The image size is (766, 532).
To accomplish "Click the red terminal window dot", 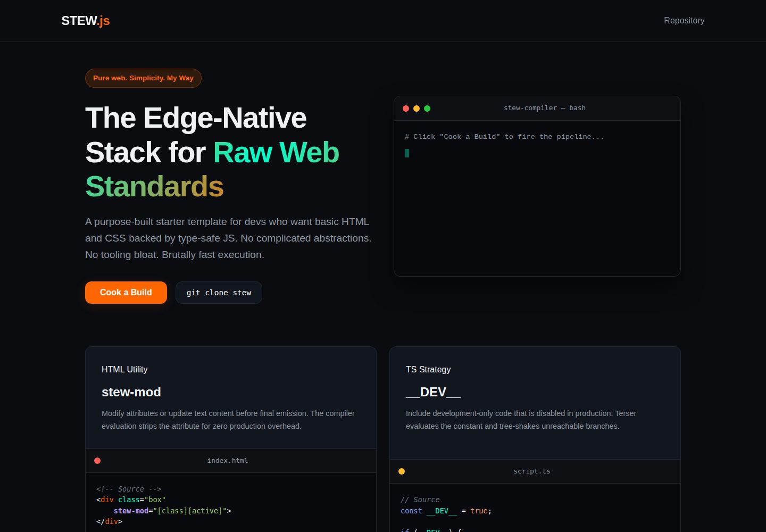I will pos(406,109).
